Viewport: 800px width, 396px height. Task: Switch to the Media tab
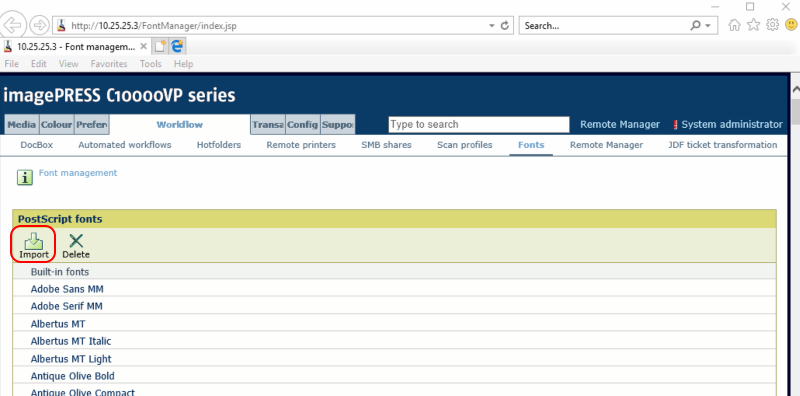(x=21, y=125)
